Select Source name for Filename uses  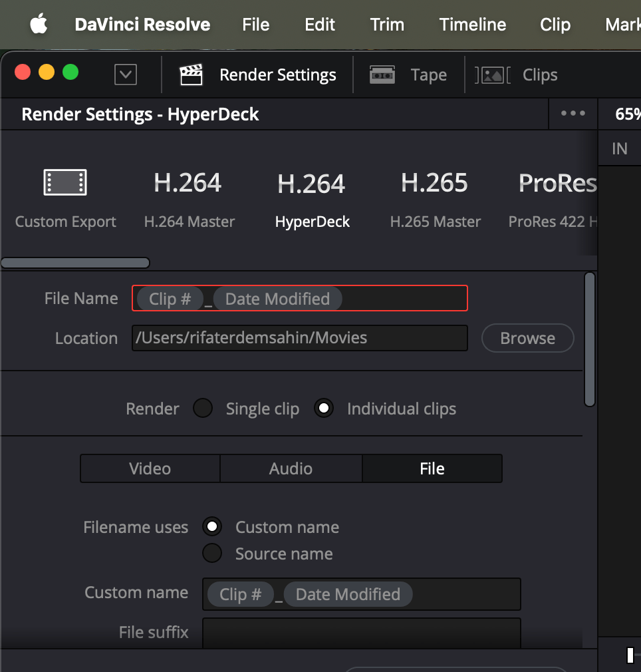tap(212, 554)
